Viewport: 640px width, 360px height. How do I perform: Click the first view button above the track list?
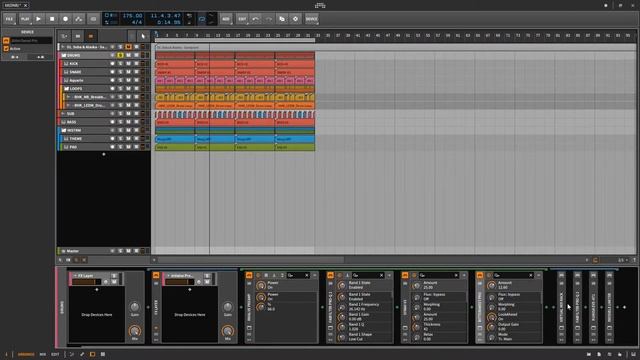[64, 36]
